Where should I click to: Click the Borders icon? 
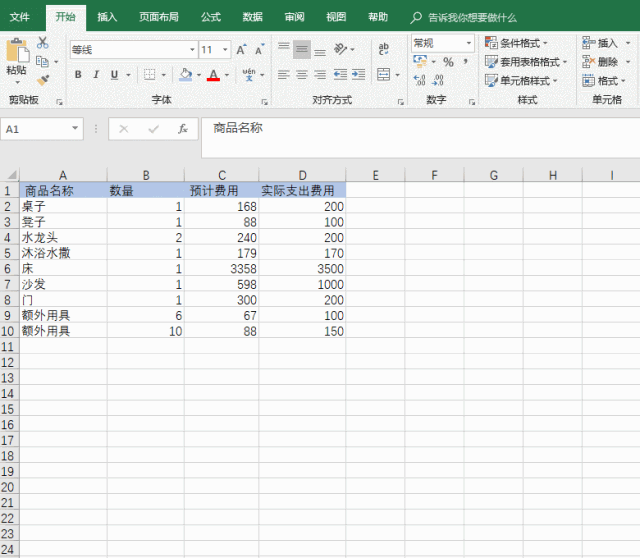click(x=150, y=75)
